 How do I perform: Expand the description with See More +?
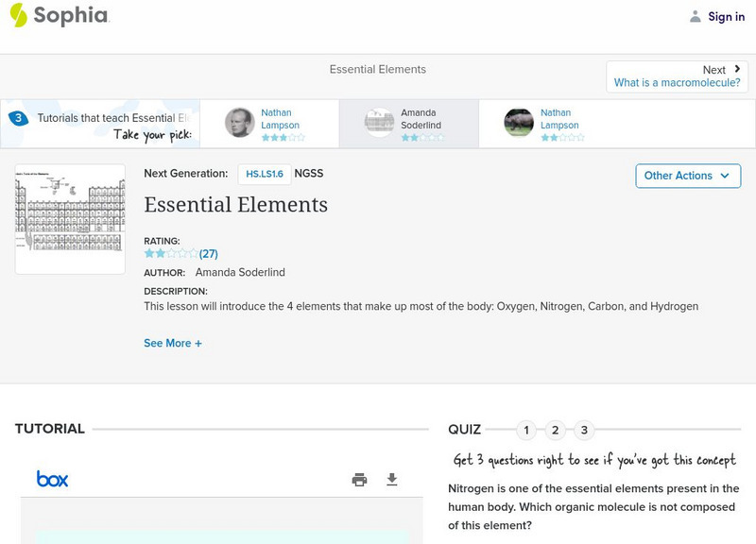173,344
